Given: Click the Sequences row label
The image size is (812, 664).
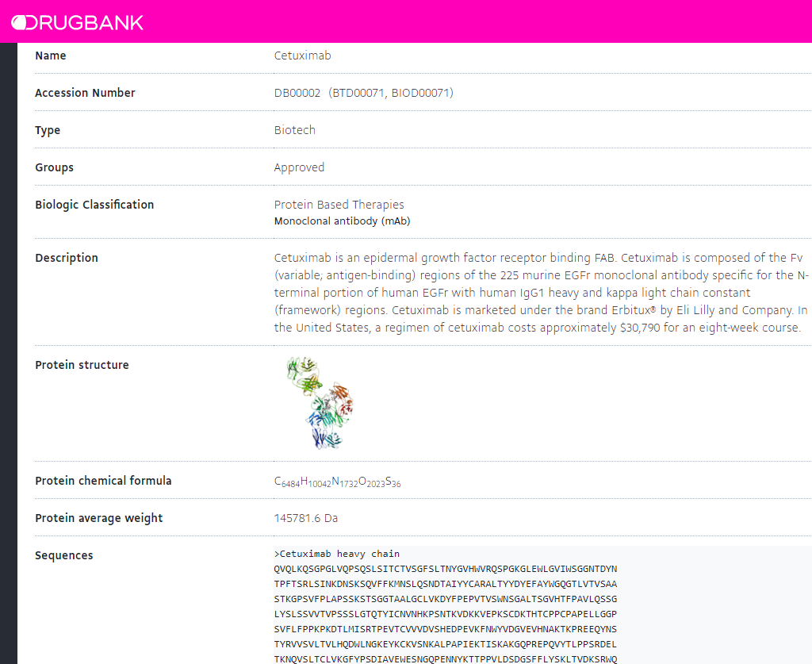Looking at the screenshot, I should coord(63,555).
